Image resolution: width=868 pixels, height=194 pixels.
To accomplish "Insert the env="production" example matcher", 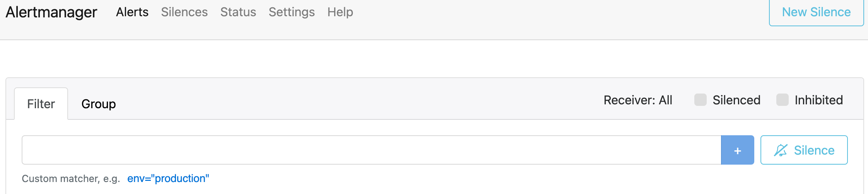I will click(168, 179).
